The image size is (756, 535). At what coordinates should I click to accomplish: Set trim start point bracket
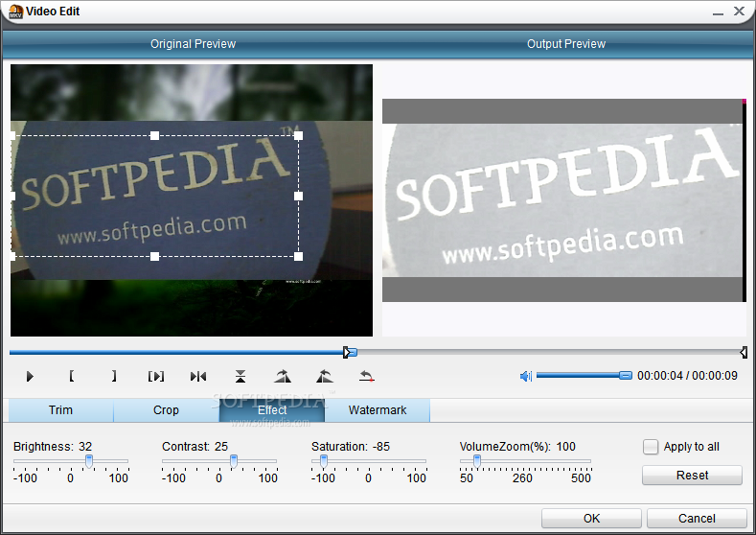tap(71, 376)
